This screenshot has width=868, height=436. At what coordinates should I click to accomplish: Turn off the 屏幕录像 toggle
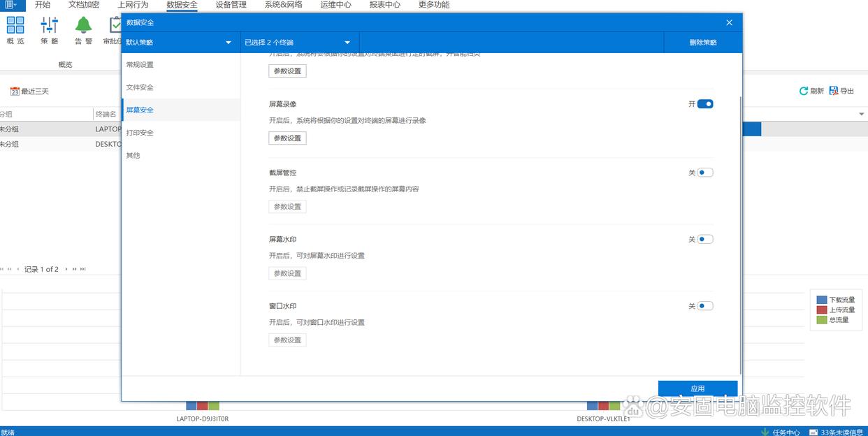[x=705, y=104]
